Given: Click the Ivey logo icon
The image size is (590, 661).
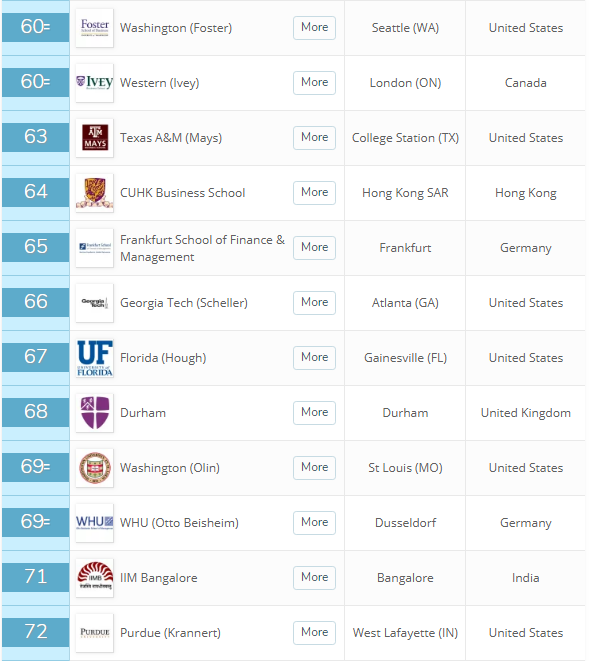Looking at the screenshot, I should click(x=95, y=83).
